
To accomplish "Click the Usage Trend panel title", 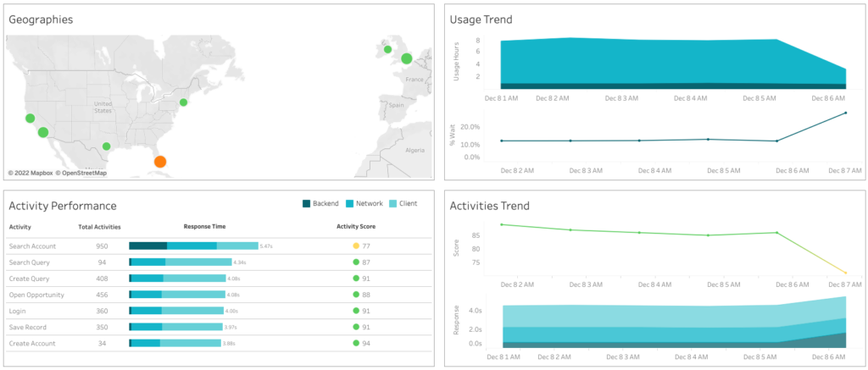I will click(x=481, y=19).
